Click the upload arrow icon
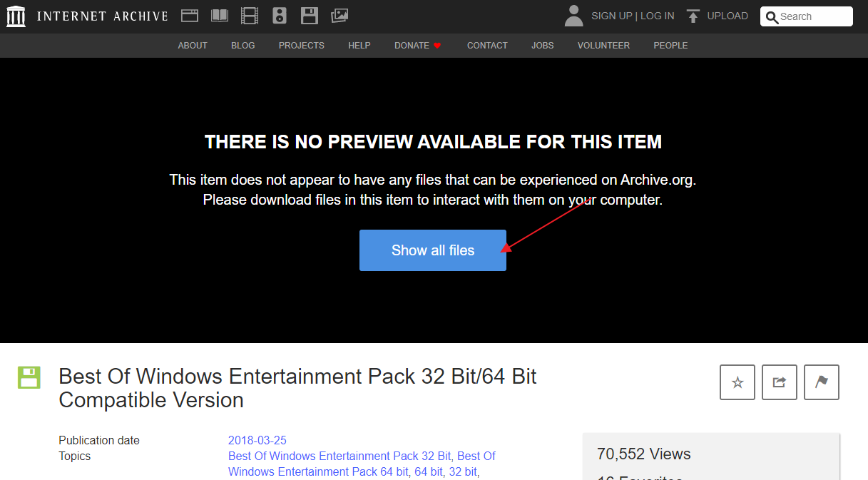The height and width of the screenshot is (480, 868). click(x=693, y=16)
